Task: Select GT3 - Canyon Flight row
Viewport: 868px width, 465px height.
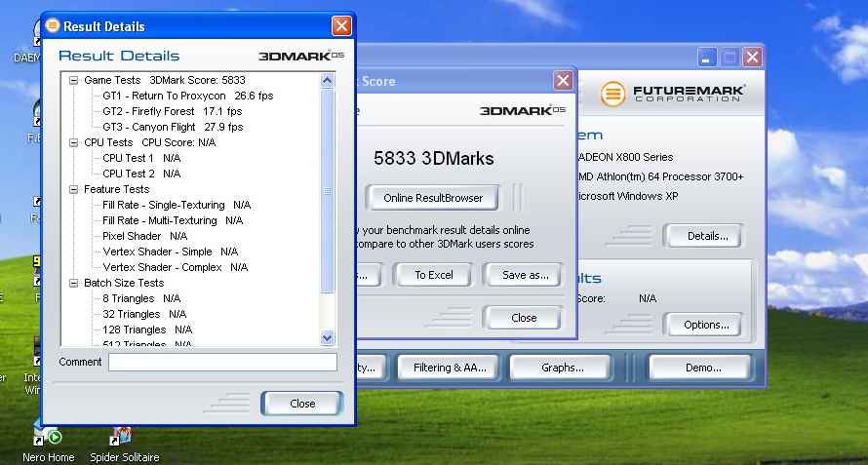Action: (173, 127)
